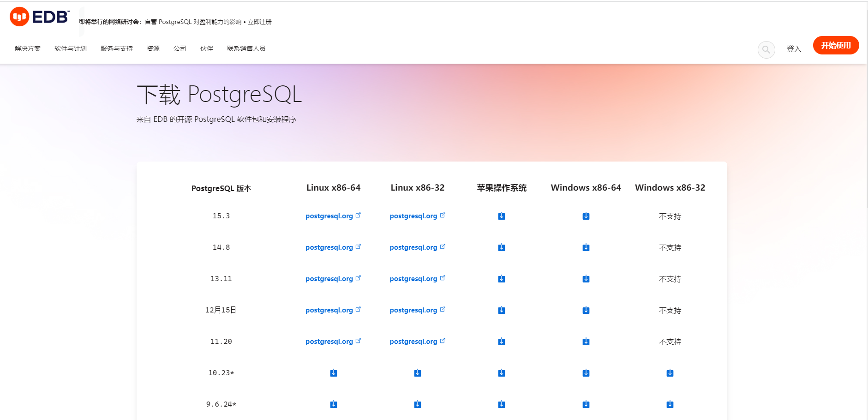Download PostgreSQL 10.23 for Linux x86-32

pyautogui.click(x=418, y=373)
